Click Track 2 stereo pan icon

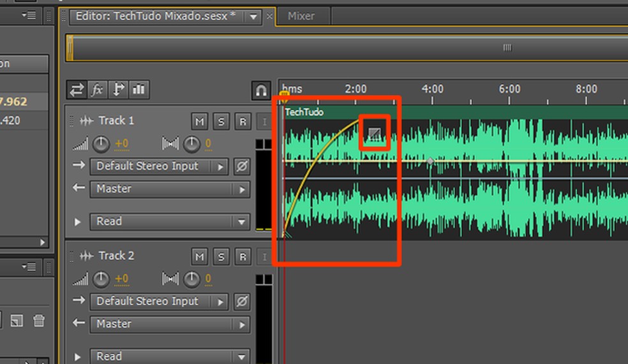click(170, 279)
